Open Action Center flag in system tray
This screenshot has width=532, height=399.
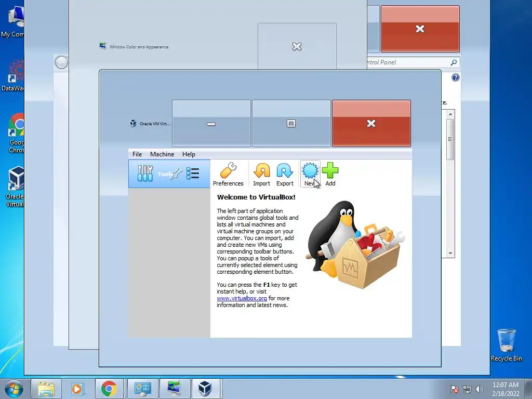click(x=455, y=389)
